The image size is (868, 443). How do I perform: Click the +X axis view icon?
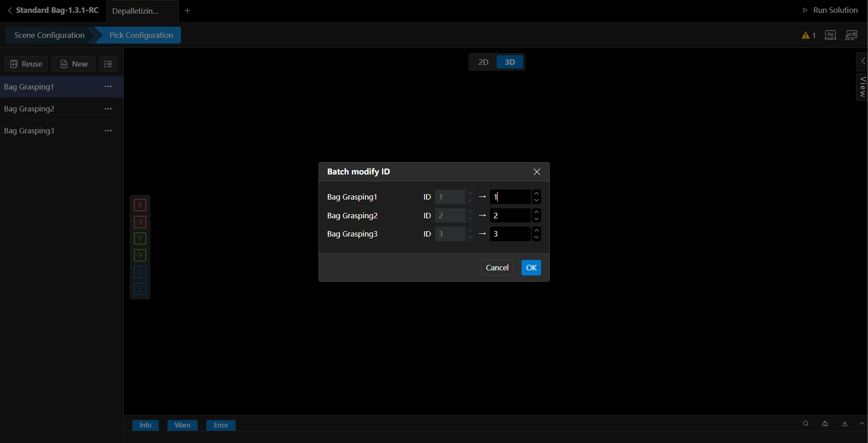(140, 205)
